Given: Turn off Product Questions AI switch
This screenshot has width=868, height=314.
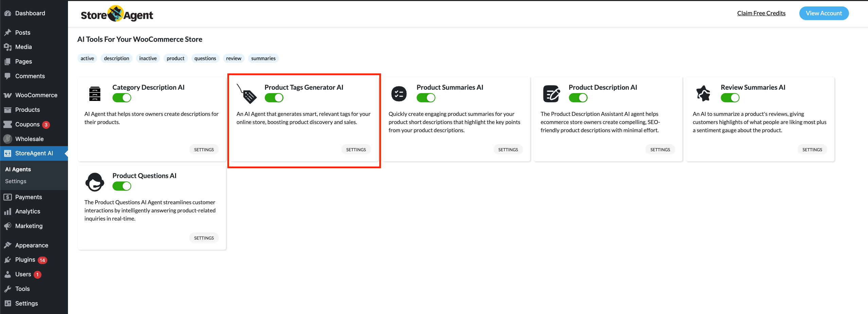Looking at the screenshot, I should pos(122,186).
